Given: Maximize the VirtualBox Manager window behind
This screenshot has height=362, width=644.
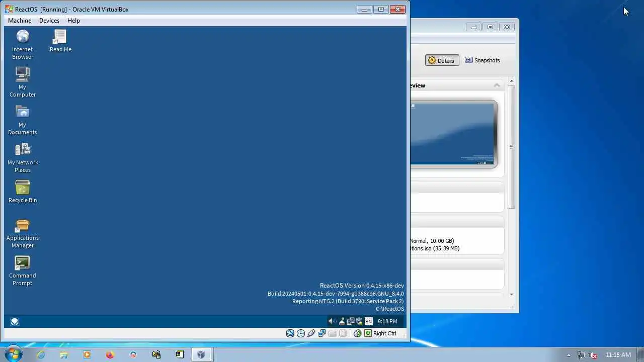Looking at the screenshot, I should (490, 27).
